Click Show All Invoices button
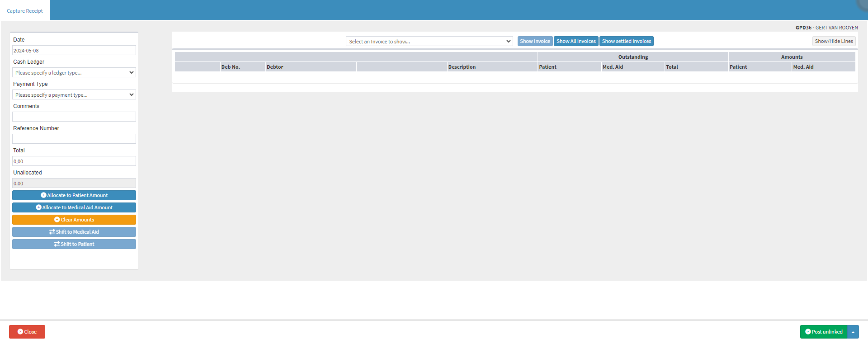Screen dimensions: 868x339 click(576, 41)
